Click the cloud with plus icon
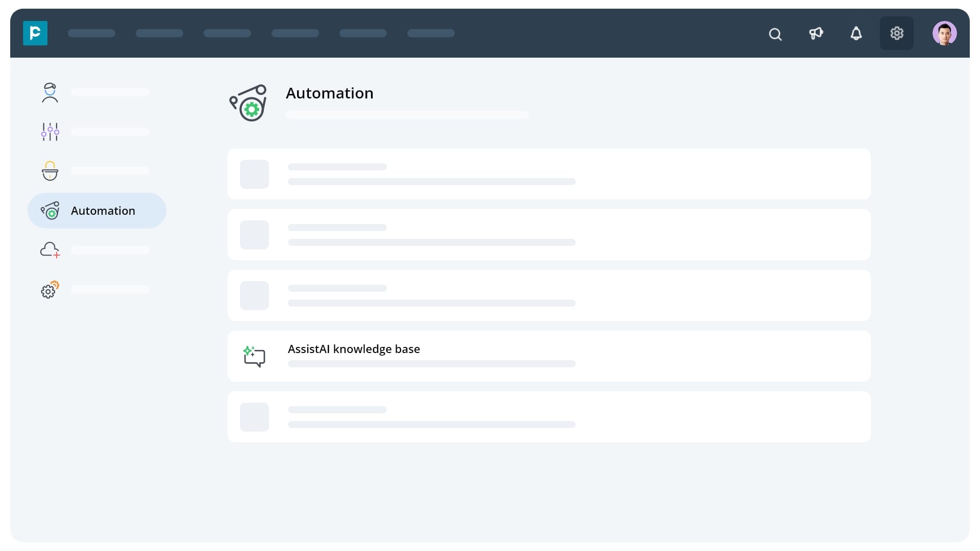Screen dimensions: 980x551 point(50,250)
